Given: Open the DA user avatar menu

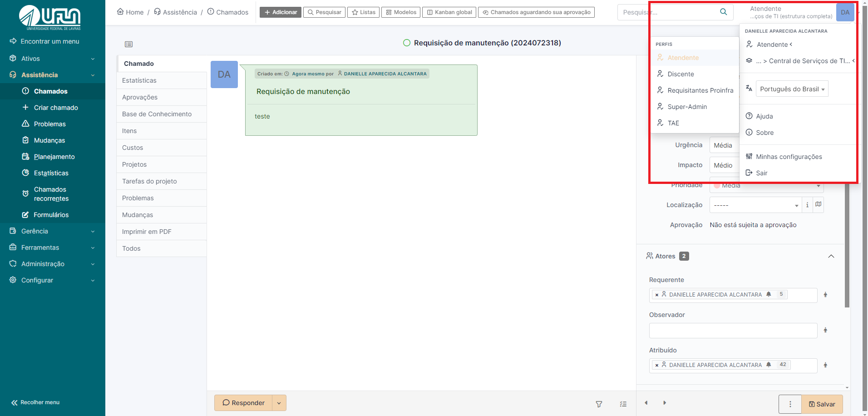Looking at the screenshot, I should 845,12.
